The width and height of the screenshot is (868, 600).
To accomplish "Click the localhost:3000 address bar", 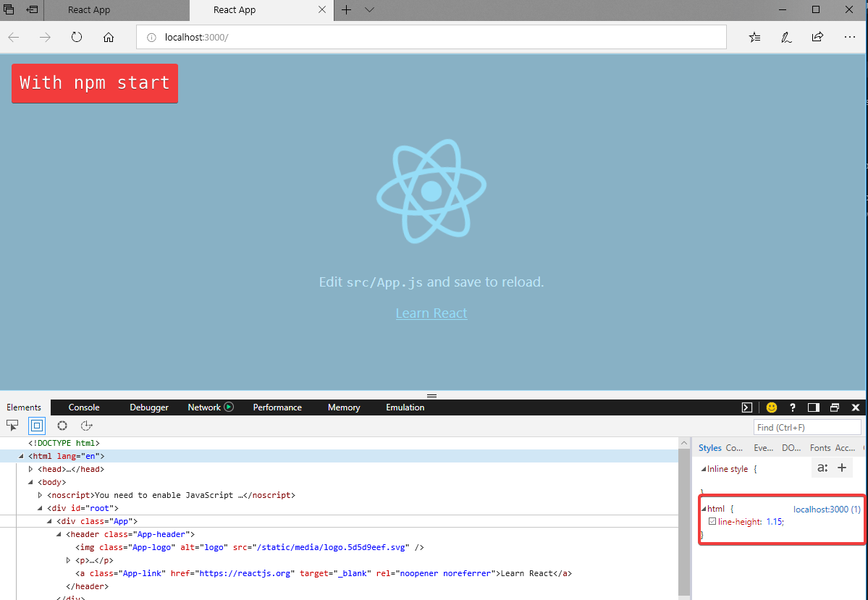I will pos(431,37).
